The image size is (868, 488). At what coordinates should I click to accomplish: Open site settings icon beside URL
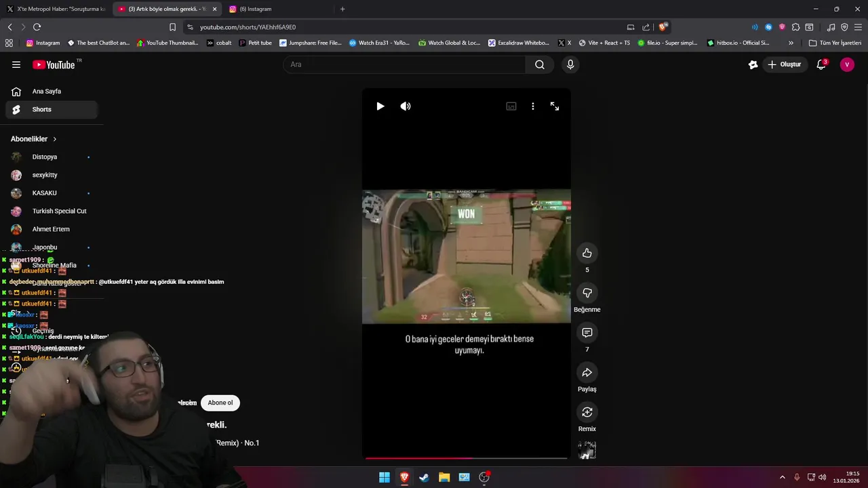(190, 27)
